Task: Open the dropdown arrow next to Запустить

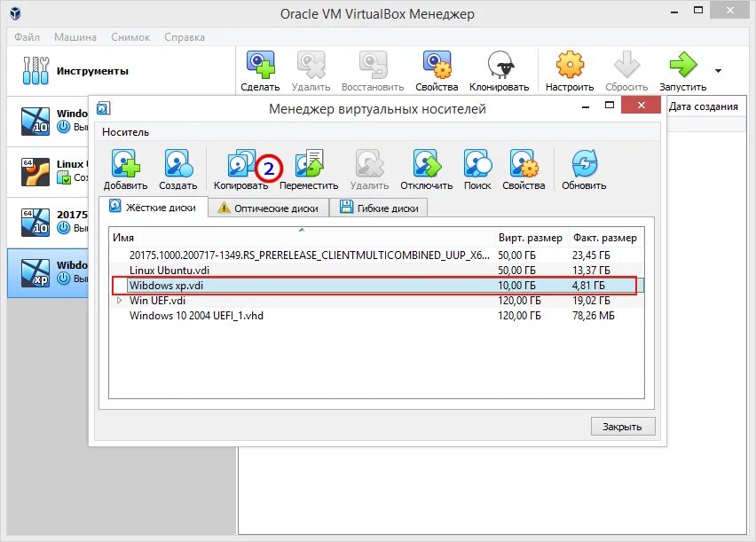Action: (719, 71)
